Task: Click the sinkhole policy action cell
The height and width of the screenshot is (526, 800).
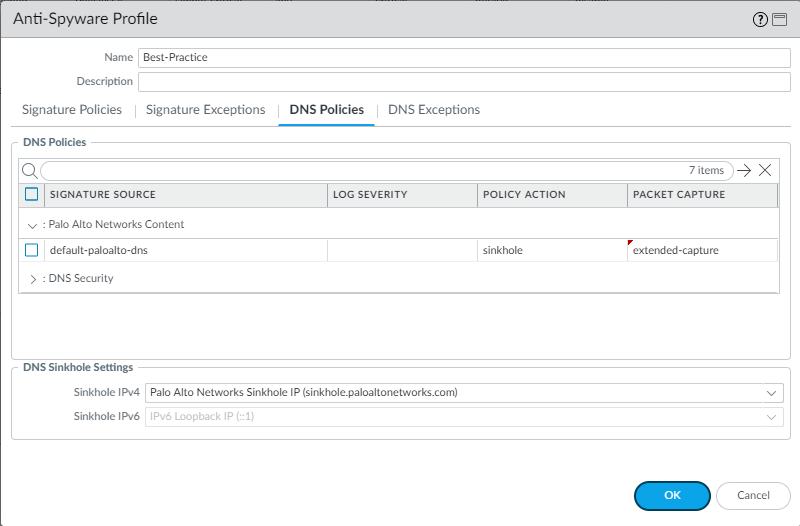Action: click(552, 250)
